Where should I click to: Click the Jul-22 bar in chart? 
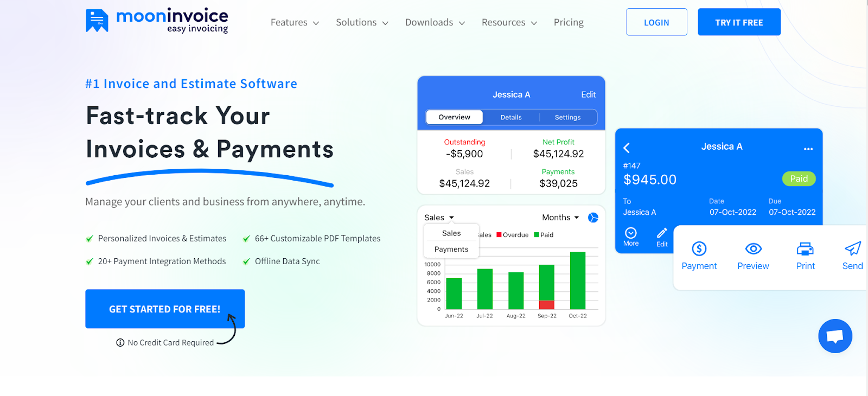[x=485, y=289]
